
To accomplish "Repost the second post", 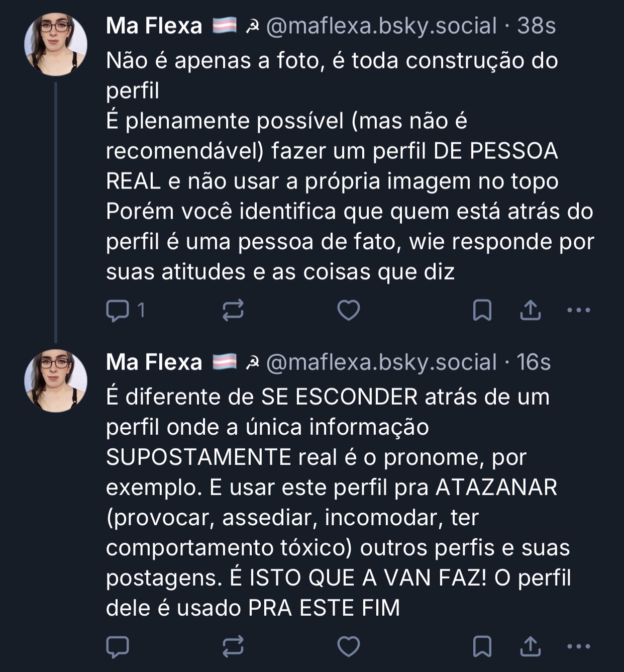I will [233, 646].
